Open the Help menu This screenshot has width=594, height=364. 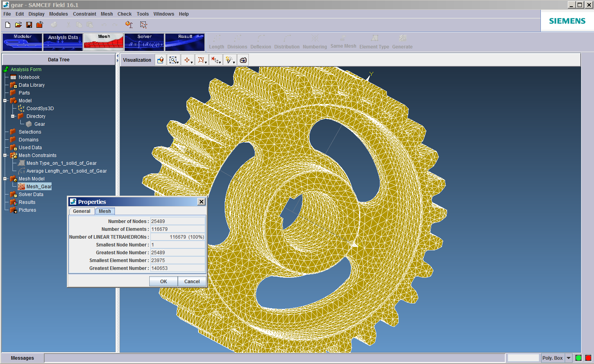pyautogui.click(x=184, y=14)
